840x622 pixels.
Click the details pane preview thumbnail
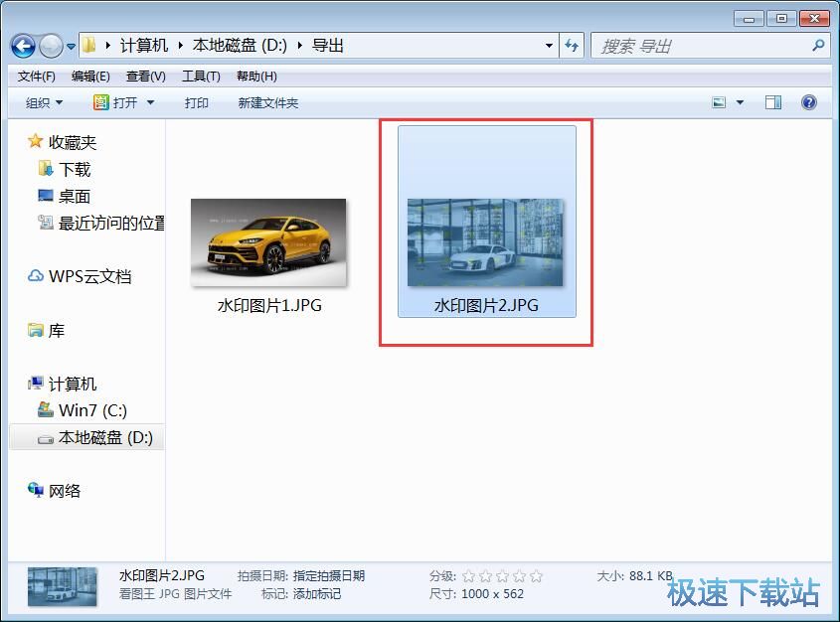63,586
